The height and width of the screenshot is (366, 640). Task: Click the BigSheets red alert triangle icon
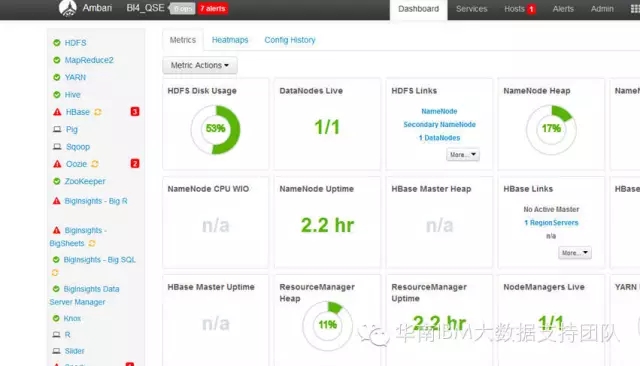point(57,231)
